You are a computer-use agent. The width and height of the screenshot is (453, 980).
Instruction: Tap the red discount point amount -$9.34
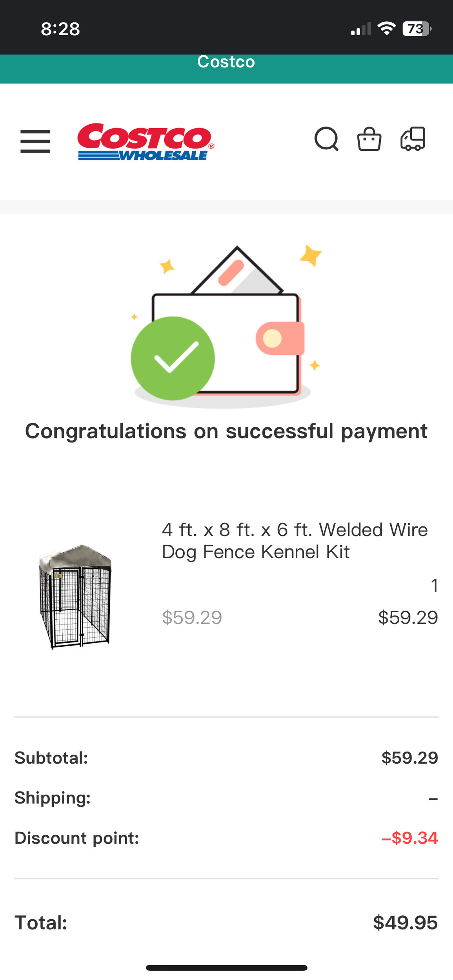(x=409, y=838)
